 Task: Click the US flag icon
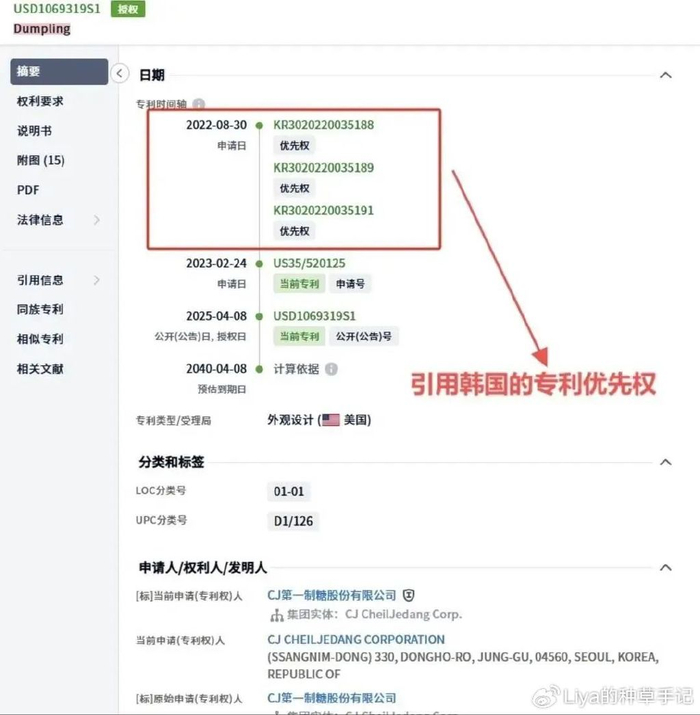(x=331, y=420)
